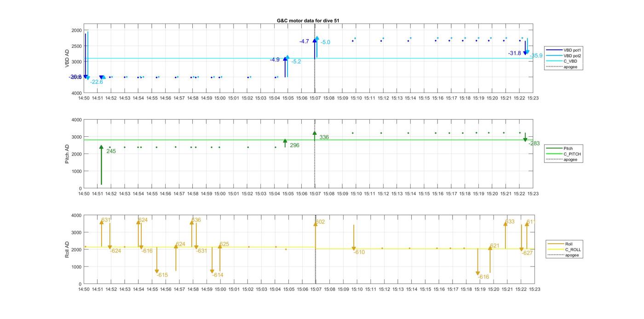Click the '2000' tick on the VBD AD axis
Screen dimensions: 644x319
click(x=77, y=30)
